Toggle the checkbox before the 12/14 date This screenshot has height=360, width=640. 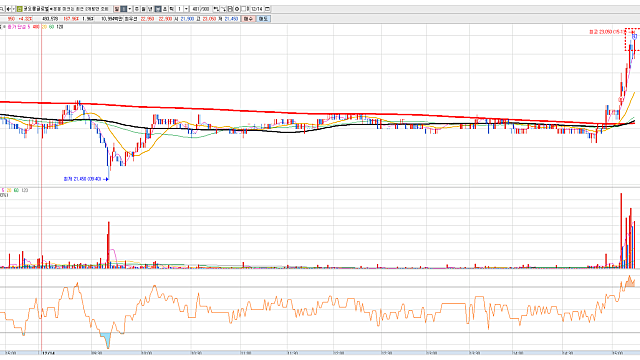coord(244,9)
